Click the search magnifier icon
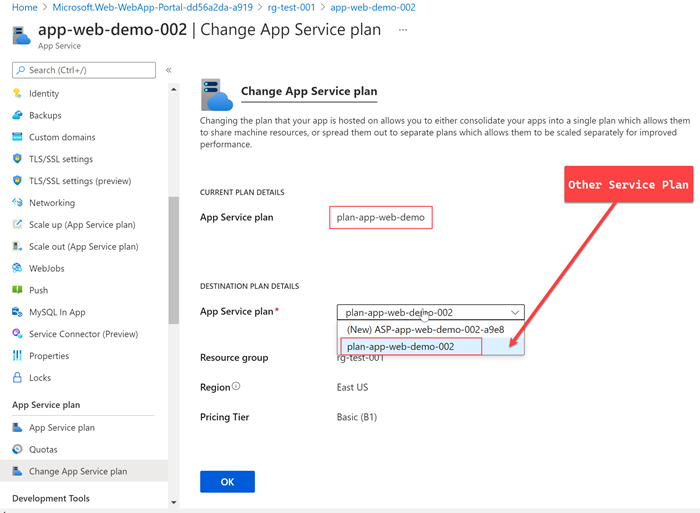 point(21,70)
